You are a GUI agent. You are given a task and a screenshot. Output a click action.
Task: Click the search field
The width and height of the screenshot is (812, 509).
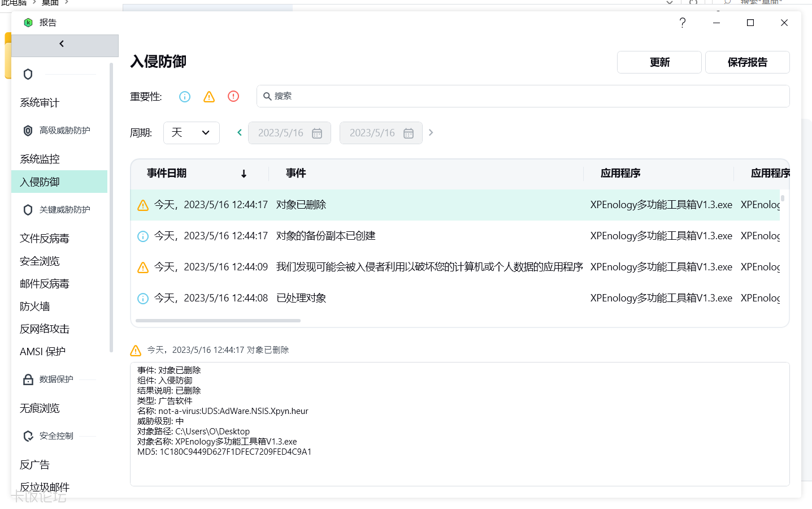pos(523,96)
